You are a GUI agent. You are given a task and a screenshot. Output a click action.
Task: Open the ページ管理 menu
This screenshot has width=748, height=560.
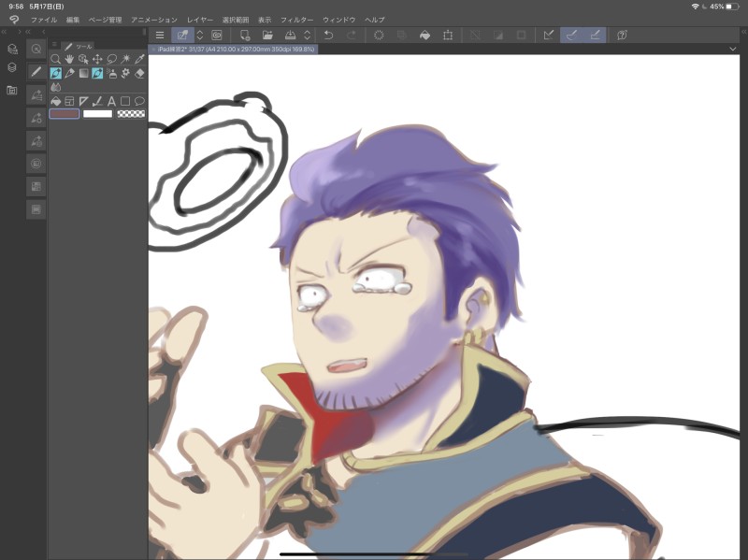pyautogui.click(x=106, y=20)
